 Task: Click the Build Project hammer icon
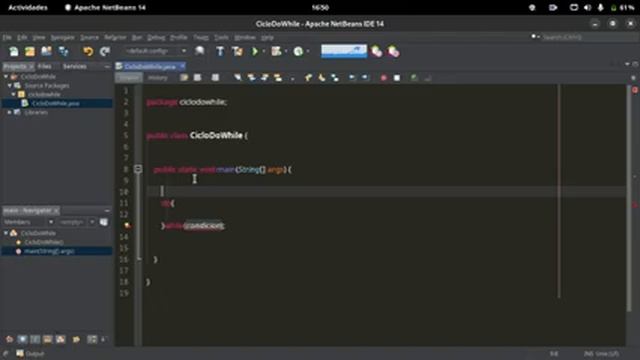[x=220, y=51]
